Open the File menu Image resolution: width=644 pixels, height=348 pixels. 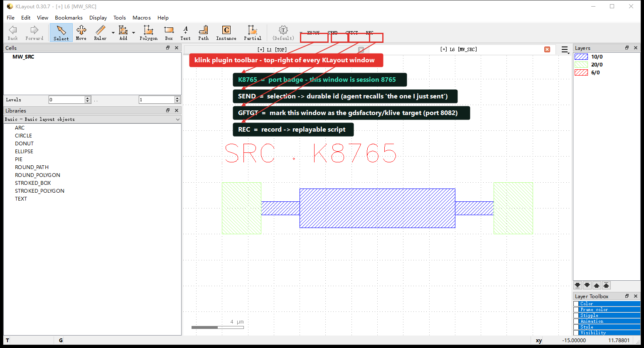pos(11,17)
